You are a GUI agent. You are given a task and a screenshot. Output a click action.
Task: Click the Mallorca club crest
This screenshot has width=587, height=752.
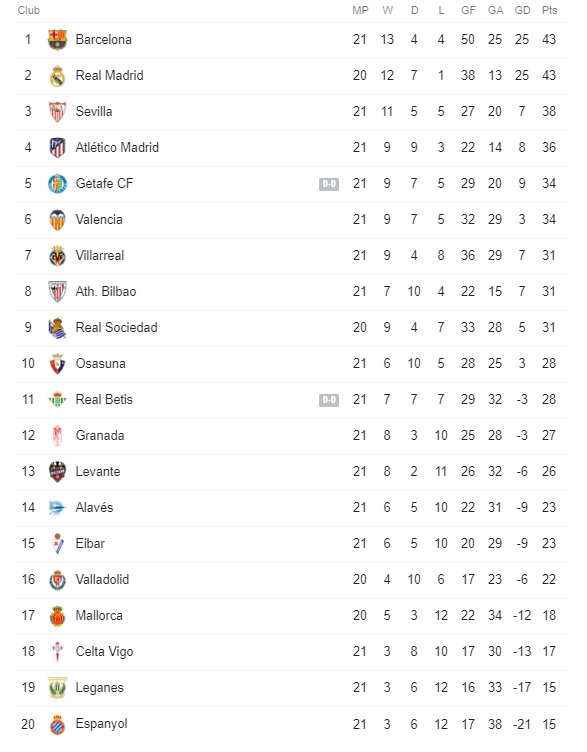(x=57, y=616)
